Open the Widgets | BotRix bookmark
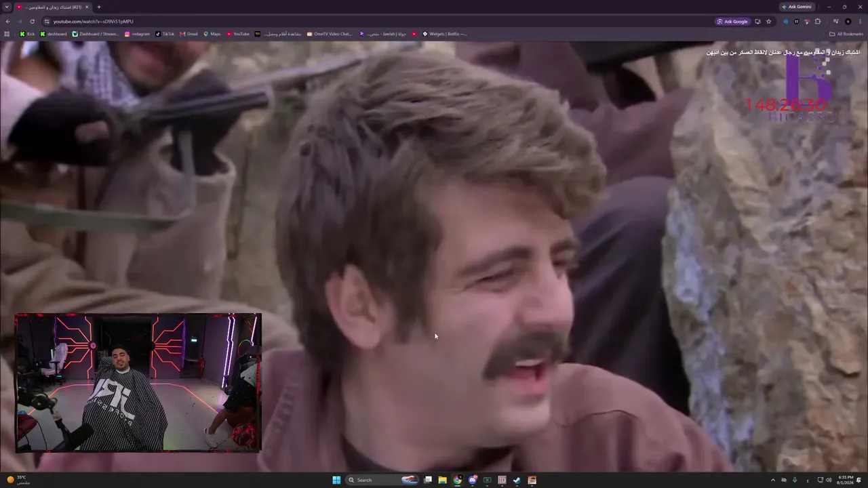The width and height of the screenshot is (868, 488). click(445, 34)
